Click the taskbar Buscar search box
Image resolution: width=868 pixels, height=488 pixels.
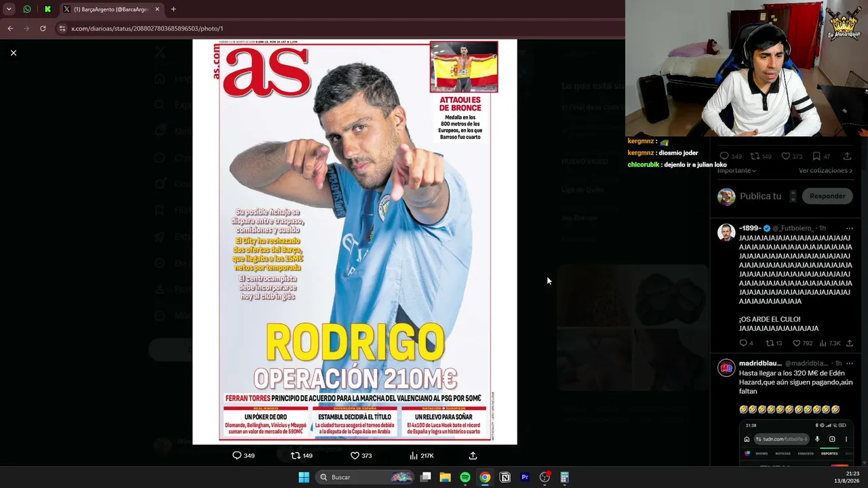click(x=366, y=477)
